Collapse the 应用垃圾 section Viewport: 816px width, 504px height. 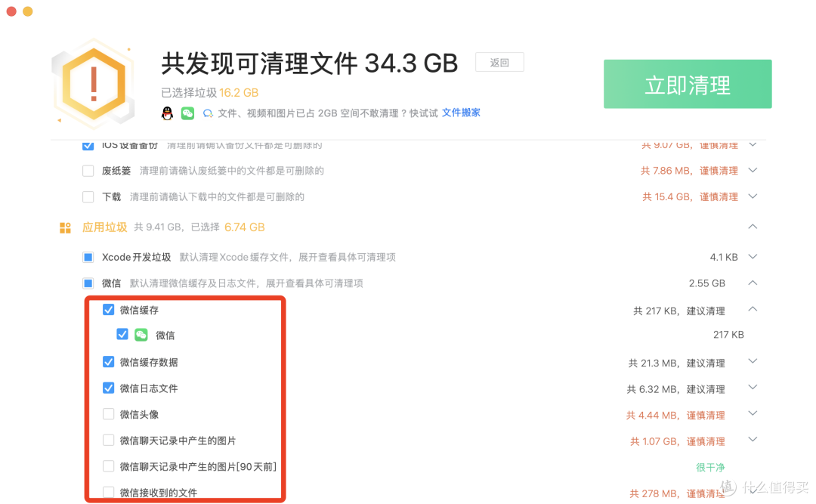pos(753,226)
